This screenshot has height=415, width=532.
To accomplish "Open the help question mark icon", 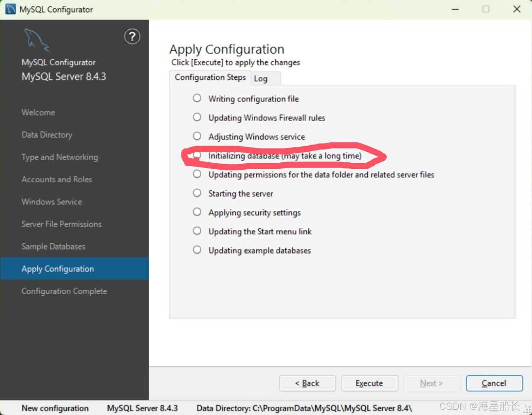I will [x=132, y=37].
